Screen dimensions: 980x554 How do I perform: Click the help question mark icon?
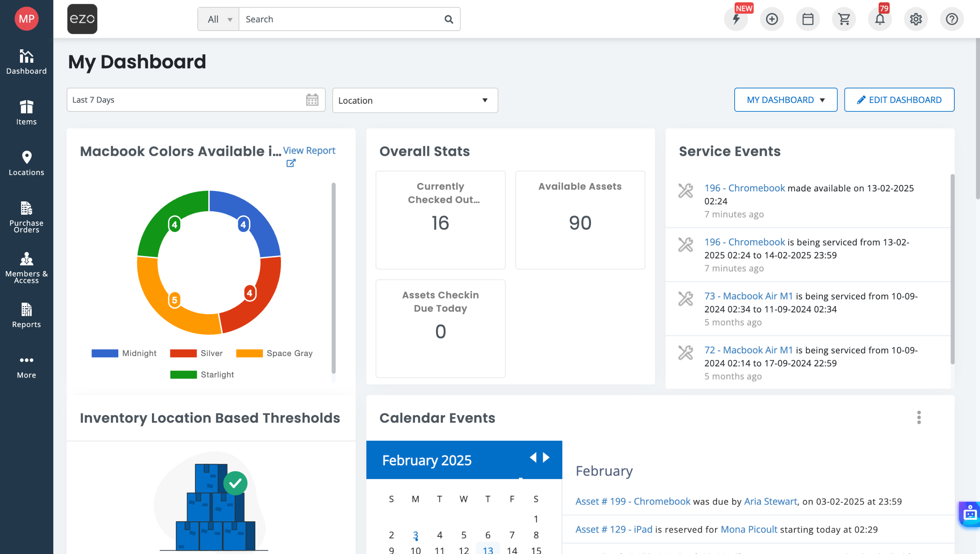tap(952, 19)
